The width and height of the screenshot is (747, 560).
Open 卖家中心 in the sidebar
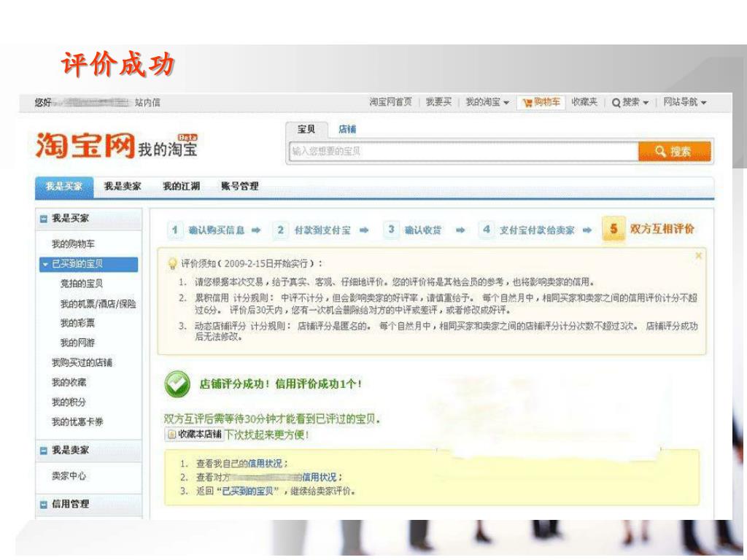69,475
